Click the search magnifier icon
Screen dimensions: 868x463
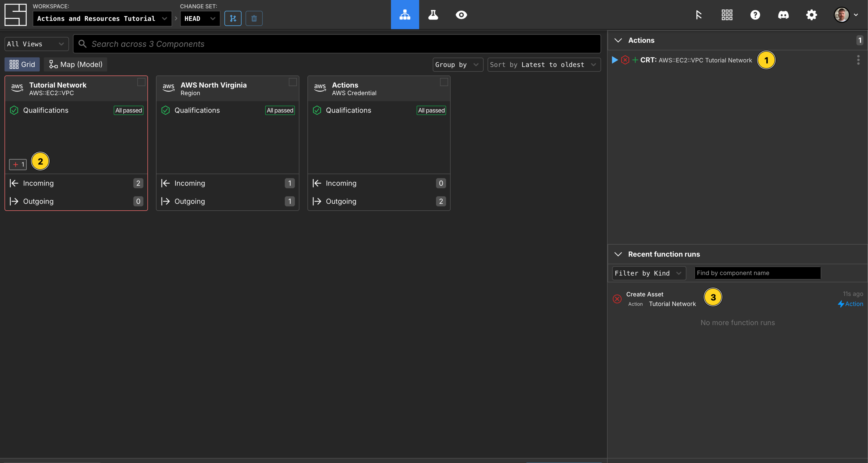coord(82,43)
